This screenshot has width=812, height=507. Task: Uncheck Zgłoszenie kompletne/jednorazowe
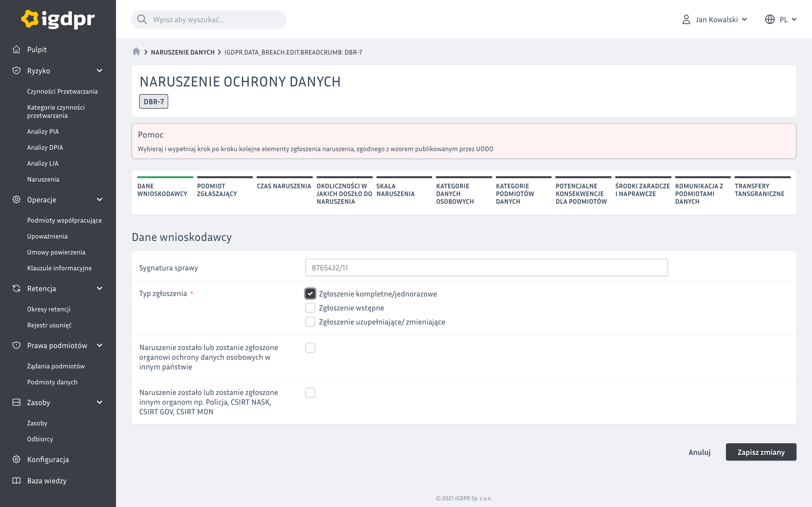coord(310,293)
